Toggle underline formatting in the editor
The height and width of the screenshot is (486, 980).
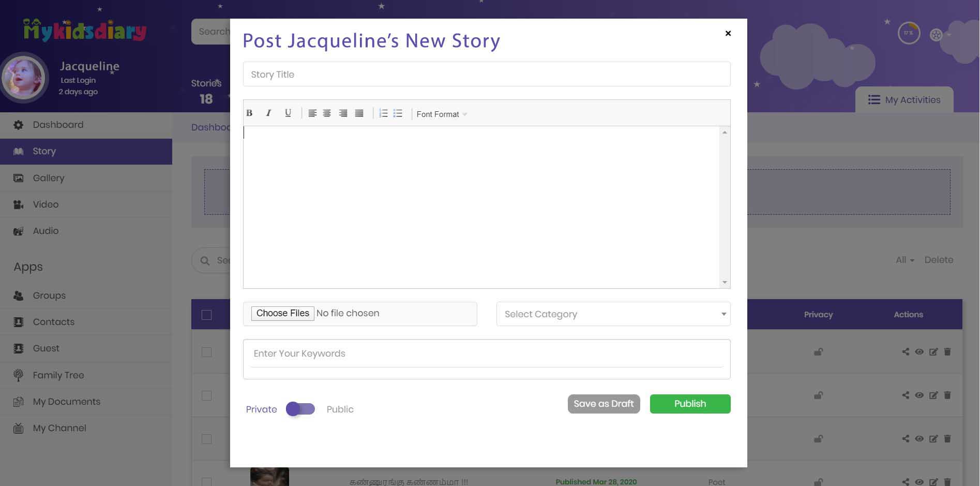(288, 113)
